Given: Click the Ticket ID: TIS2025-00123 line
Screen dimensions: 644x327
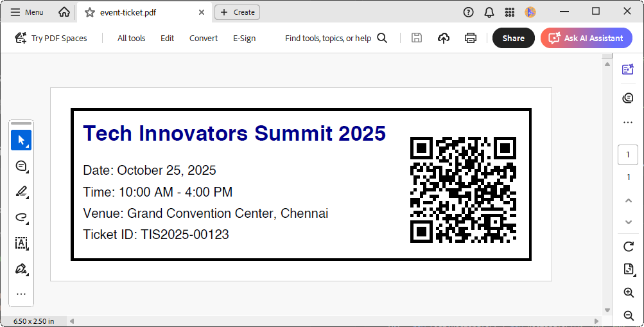Looking at the screenshot, I should click(156, 234).
